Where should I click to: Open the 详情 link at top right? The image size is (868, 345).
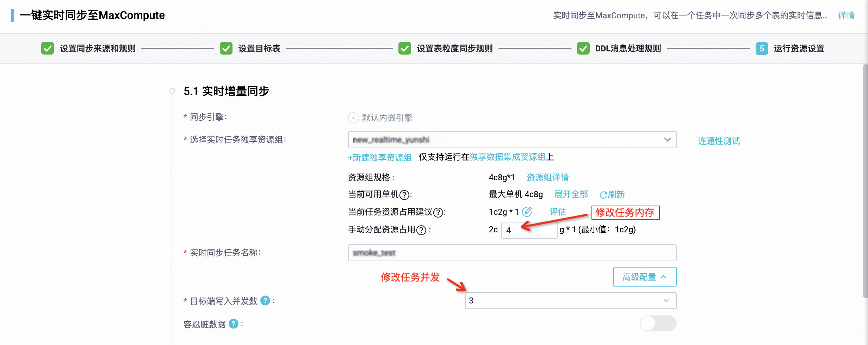[846, 15]
